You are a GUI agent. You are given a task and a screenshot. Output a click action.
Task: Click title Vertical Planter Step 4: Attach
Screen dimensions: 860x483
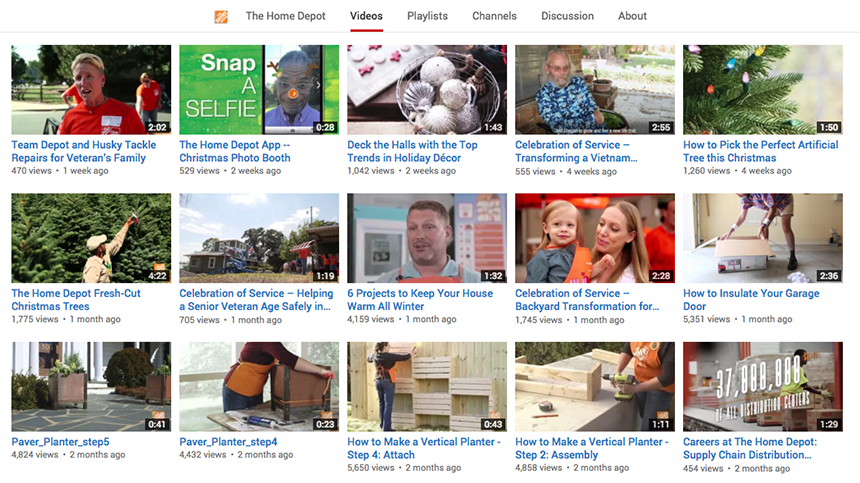click(x=424, y=448)
